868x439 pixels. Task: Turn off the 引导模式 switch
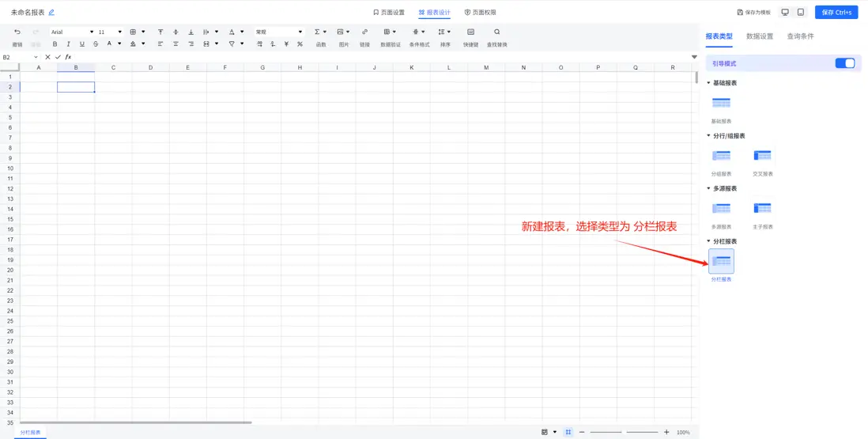(x=845, y=63)
